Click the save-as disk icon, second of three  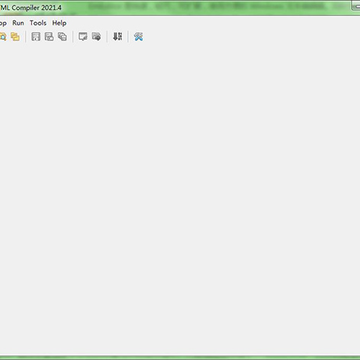[49, 37]
